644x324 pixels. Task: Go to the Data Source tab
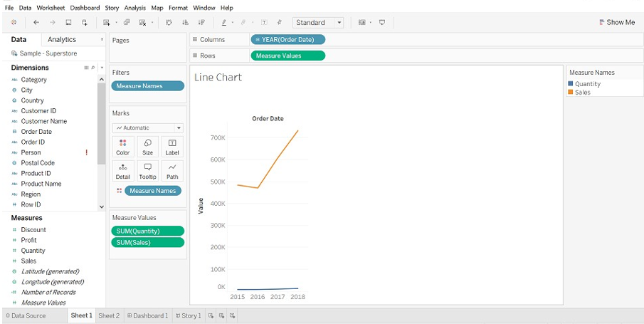(26, 315)
